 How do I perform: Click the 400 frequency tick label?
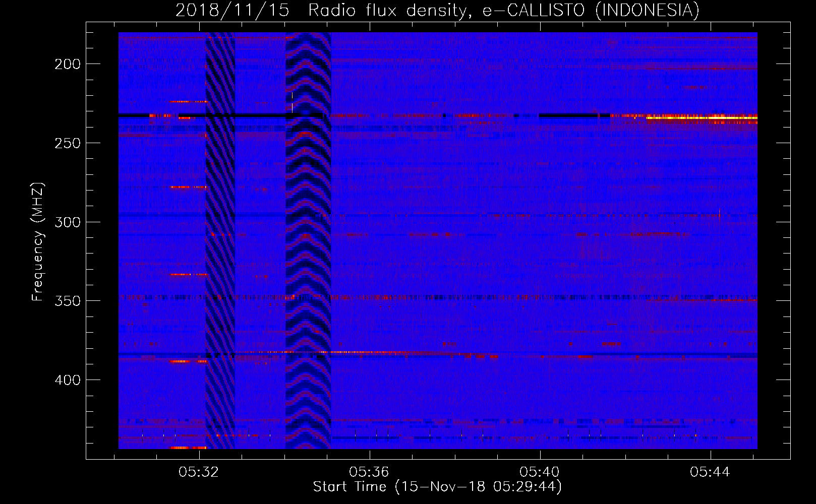(x=68, y=380)
